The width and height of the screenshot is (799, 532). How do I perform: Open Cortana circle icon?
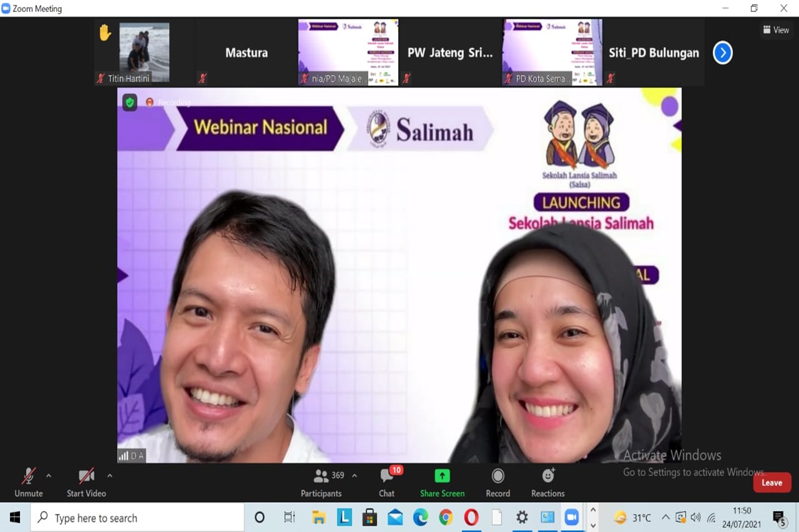pyautogui.click(x=260, y=518)
